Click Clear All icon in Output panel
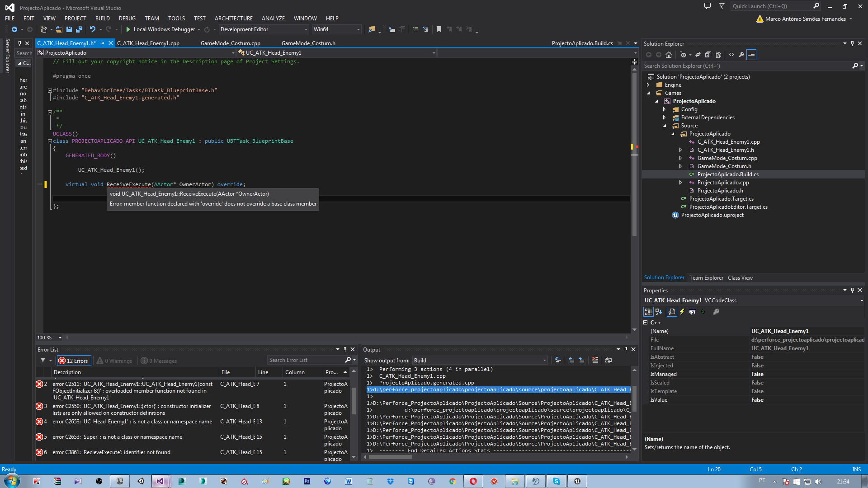Viewport: 868px width, 488px height. 595,360
